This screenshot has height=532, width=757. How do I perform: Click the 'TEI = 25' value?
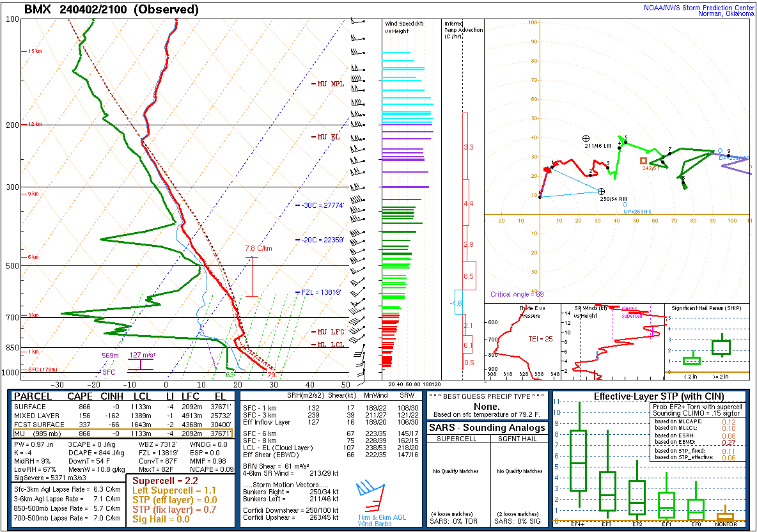click(541, 339)
